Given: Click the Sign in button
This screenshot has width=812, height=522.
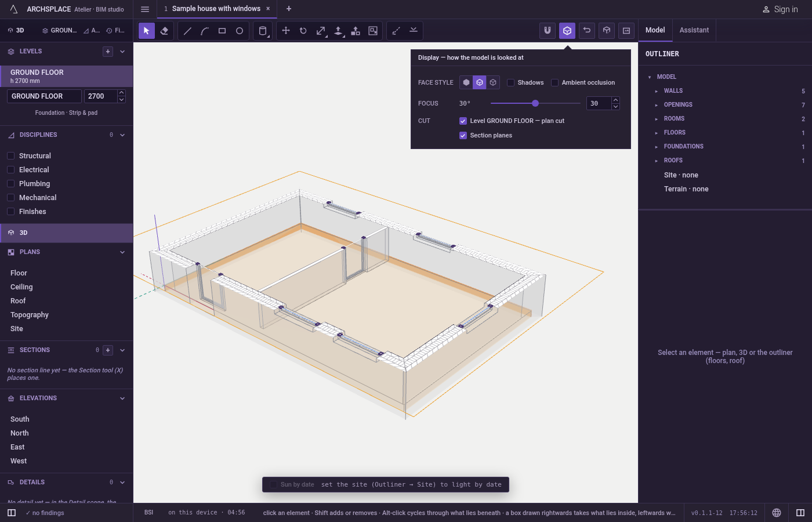Looking at the screenshot, I should (x=780, y=9).
